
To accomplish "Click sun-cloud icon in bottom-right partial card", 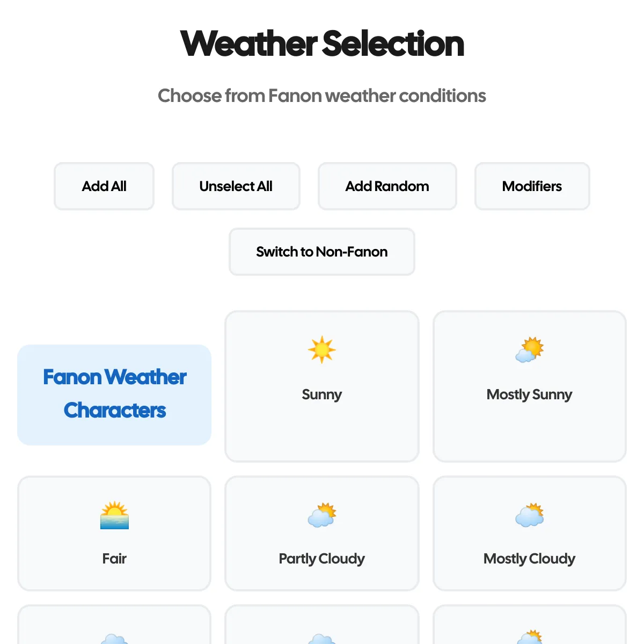I will [x=530, y=637].
